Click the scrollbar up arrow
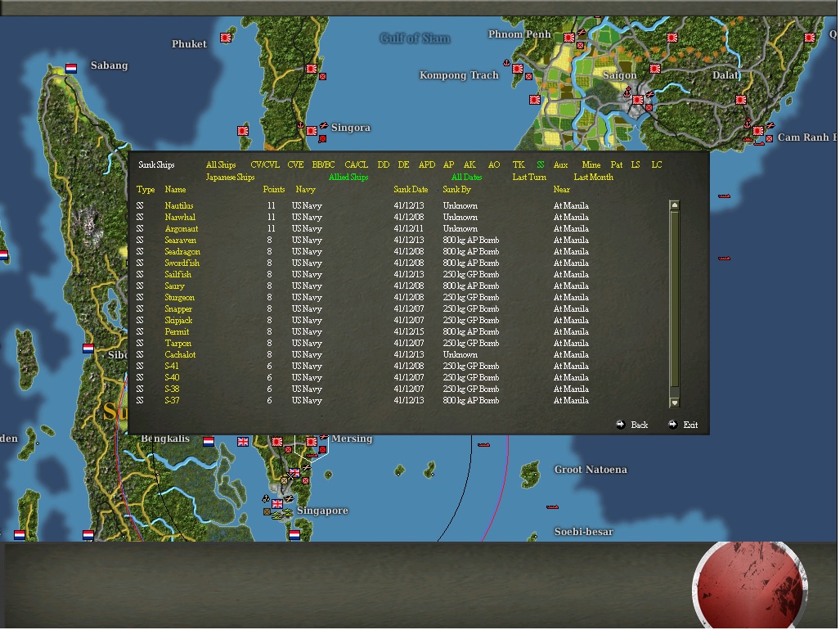The image size is (840, 630). [675, 205]
